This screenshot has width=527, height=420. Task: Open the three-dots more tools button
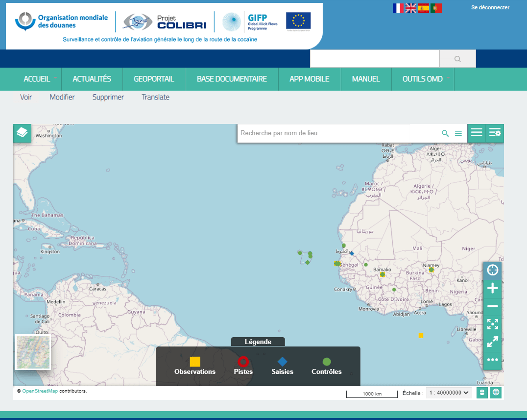pyautogui.click(x=492, y=360)
